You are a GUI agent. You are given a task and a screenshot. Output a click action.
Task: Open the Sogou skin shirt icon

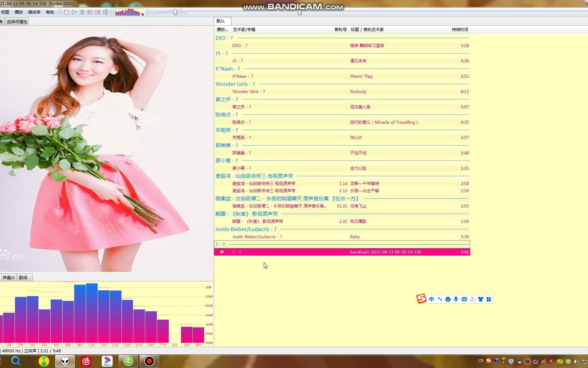point(480,299)
